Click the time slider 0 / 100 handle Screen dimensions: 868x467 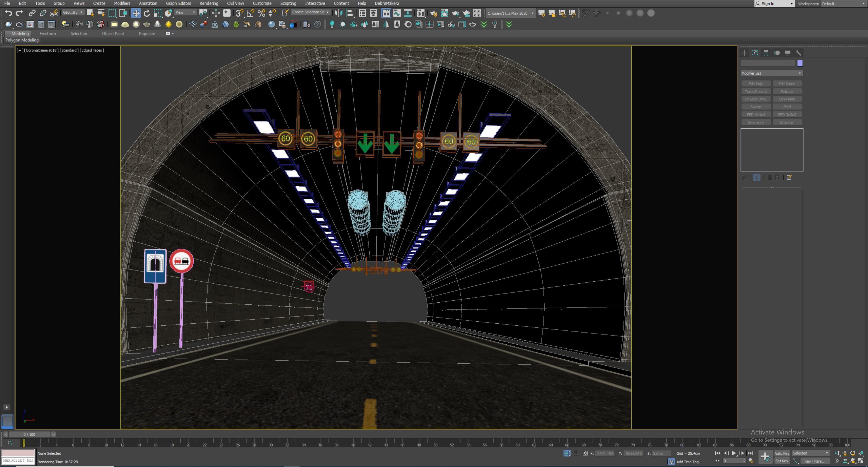(30, 434)
